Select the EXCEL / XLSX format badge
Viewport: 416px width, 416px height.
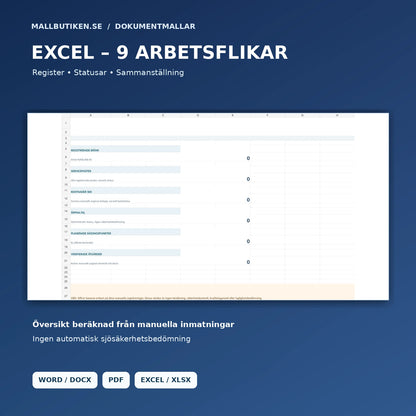tap(166, 380)
